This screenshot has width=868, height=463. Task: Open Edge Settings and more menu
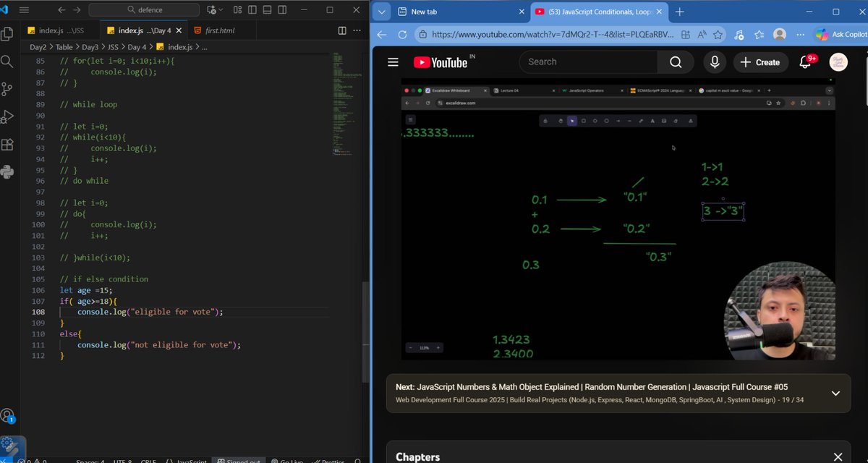[799, 34]
